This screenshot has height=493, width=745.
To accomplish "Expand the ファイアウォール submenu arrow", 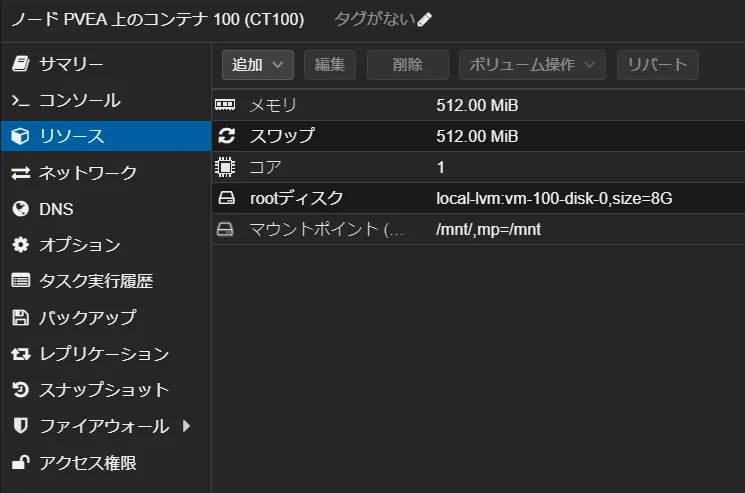I will click(186, 426).
